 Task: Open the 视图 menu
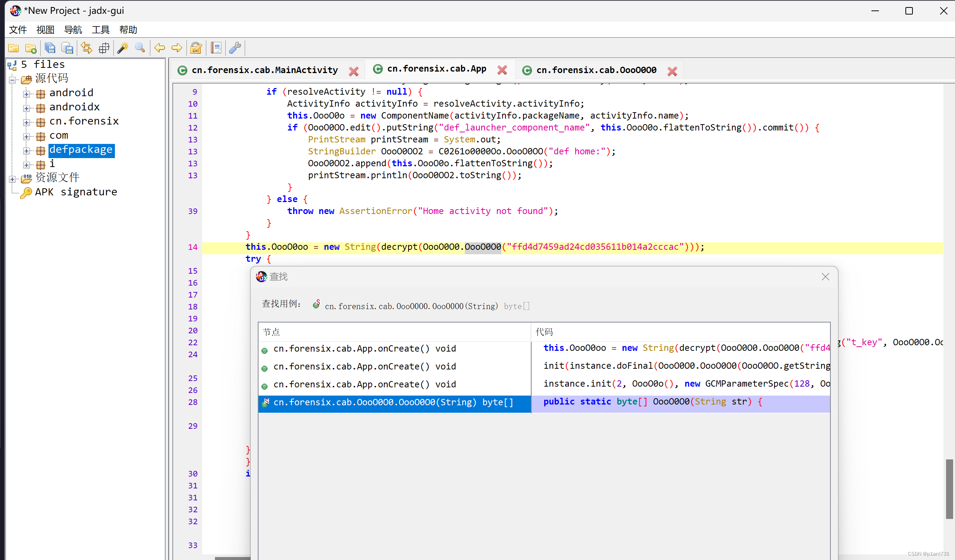[46, 30]
